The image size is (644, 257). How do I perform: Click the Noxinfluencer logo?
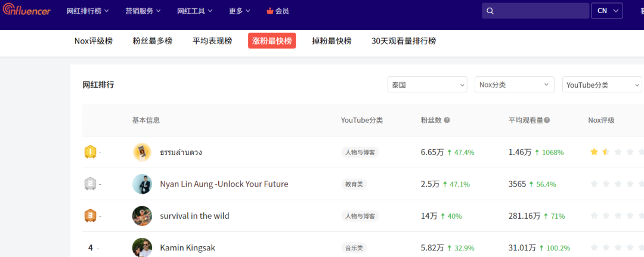(x=26, y=11)
